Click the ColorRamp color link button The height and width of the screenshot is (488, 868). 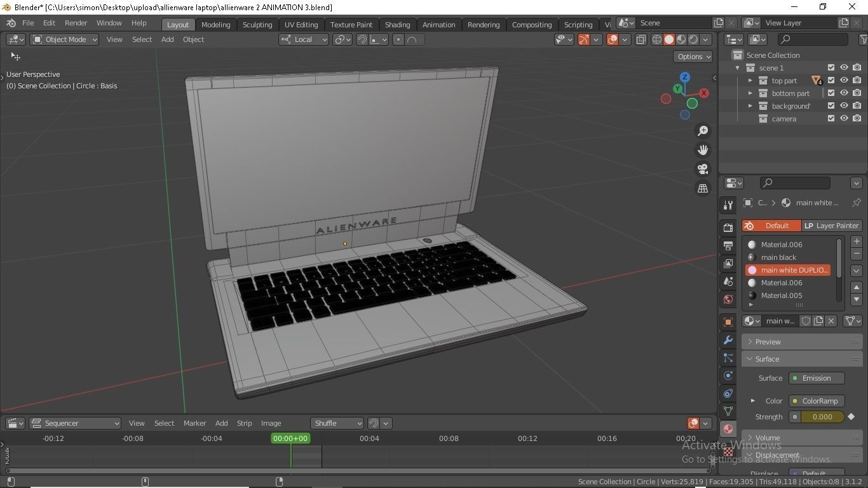(x=817, y=401)
